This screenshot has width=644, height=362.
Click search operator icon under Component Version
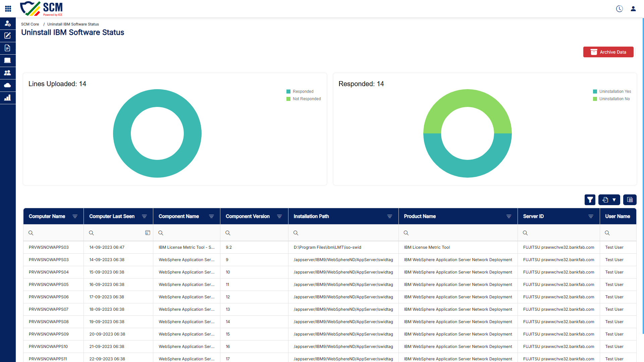[228, 233]
